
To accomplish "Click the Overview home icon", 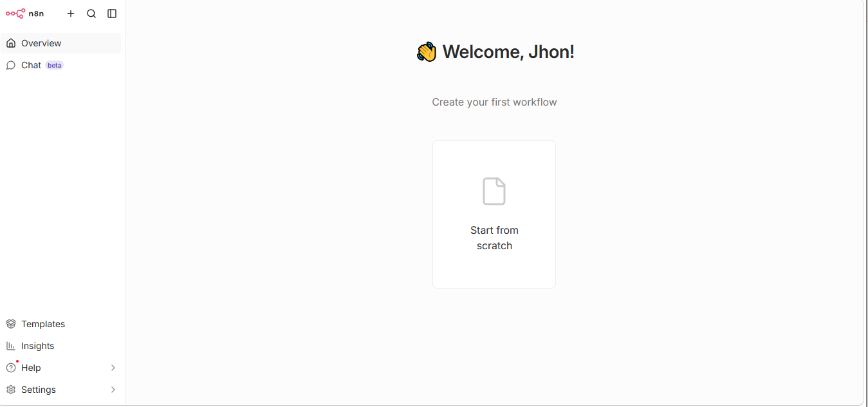I will (11, 43).
